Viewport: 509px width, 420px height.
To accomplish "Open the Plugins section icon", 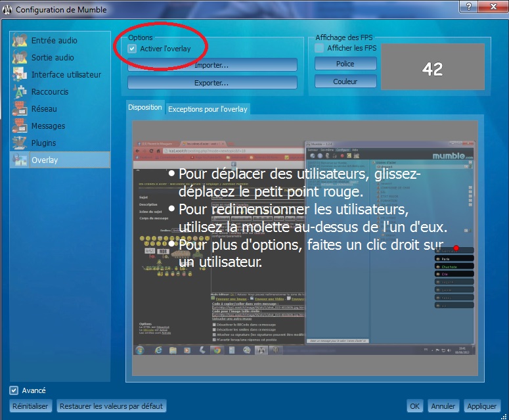I will (20, 143).
